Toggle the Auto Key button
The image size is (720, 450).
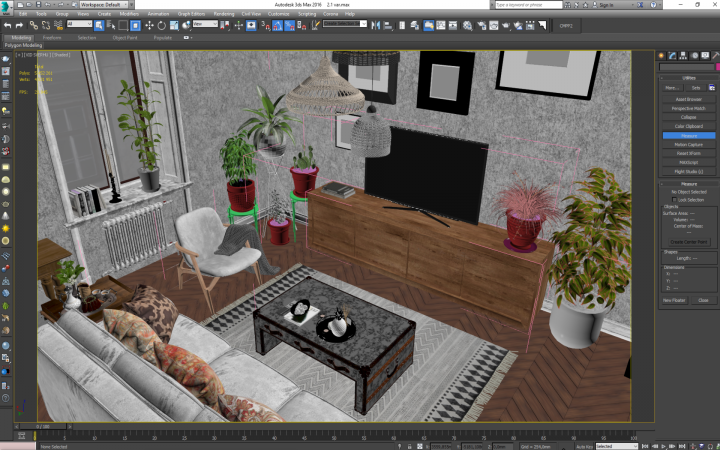(x=584, y=446)
